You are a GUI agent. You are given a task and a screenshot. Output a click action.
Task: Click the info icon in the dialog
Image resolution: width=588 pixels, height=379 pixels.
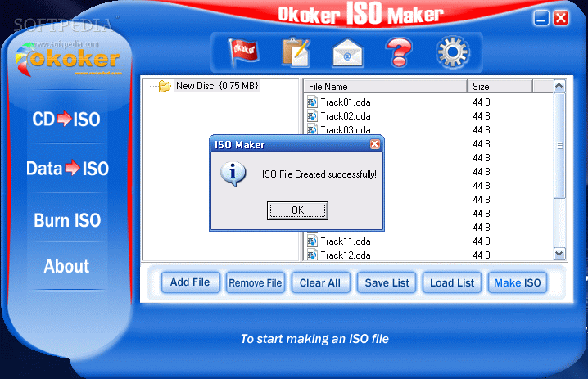tap(233, 174)
